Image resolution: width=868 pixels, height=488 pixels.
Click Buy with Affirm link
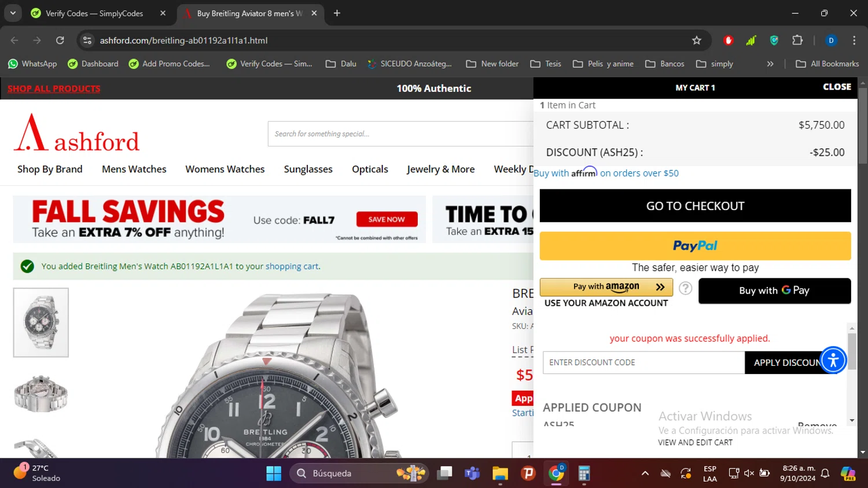click(x=606, y=173)
